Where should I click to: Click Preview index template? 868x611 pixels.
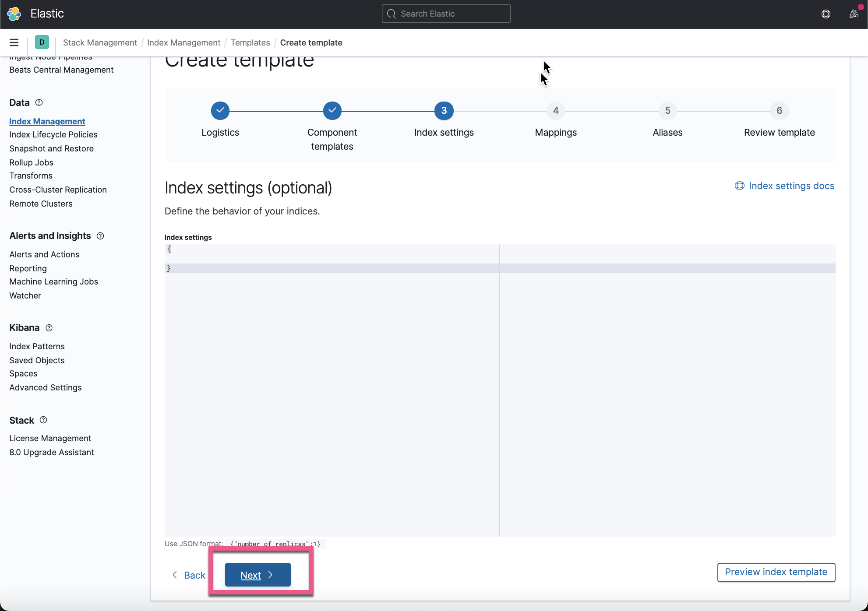776,572
